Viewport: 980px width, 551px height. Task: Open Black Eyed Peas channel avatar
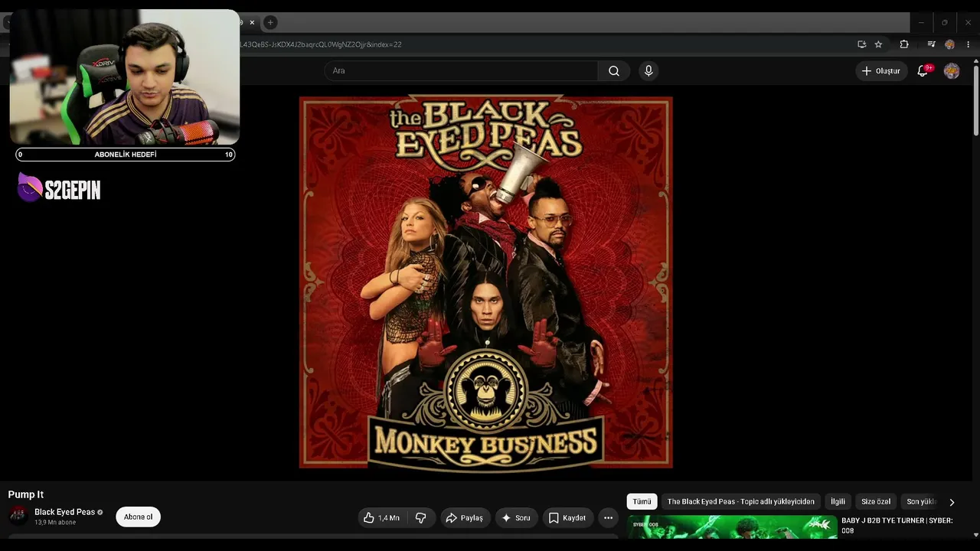pos(18,516)
